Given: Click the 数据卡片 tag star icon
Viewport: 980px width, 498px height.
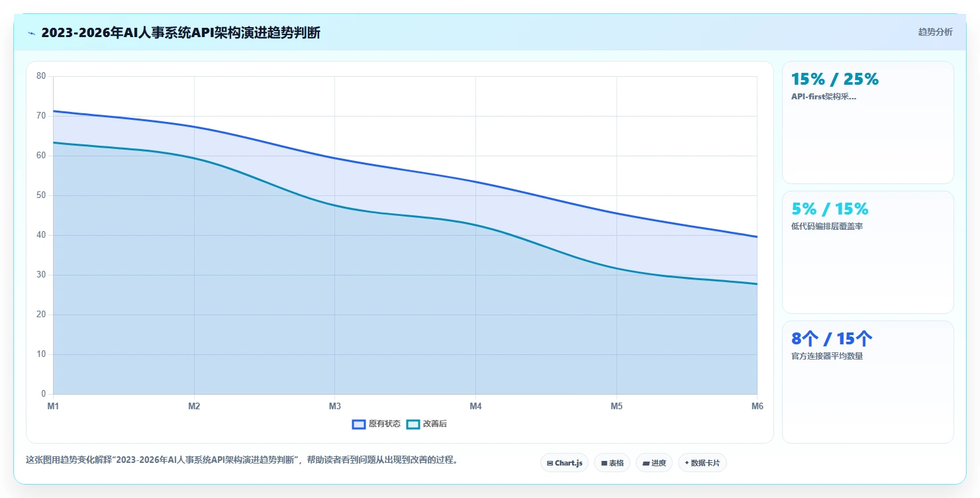Looking at the screenshot, I should click(687, 463).
